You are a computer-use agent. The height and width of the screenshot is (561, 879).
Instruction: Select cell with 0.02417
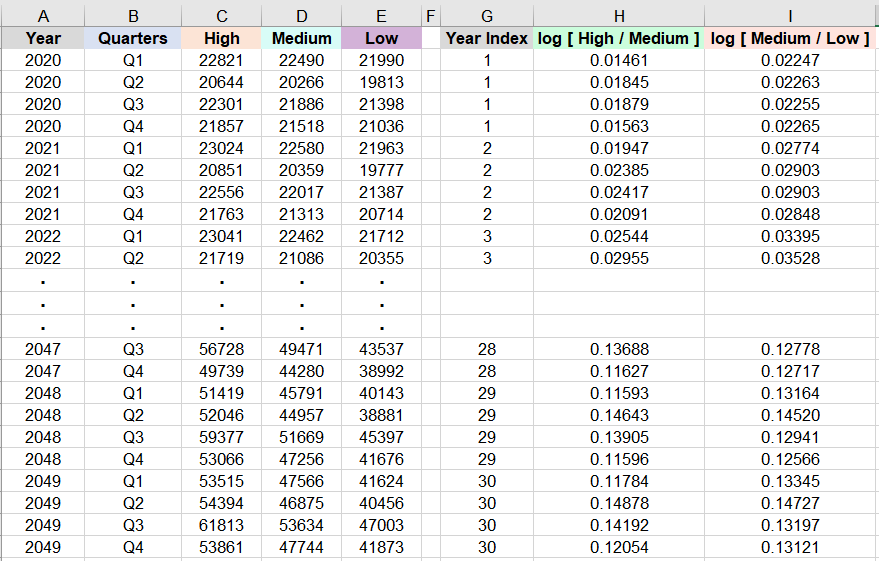click(619, 192)
